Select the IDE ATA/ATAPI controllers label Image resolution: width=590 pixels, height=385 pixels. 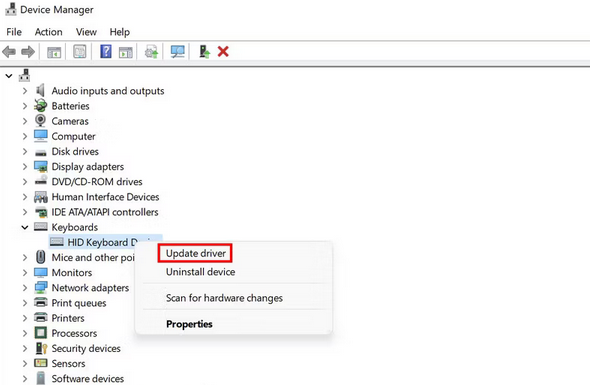pyautogui.click(x=105, y=212)
